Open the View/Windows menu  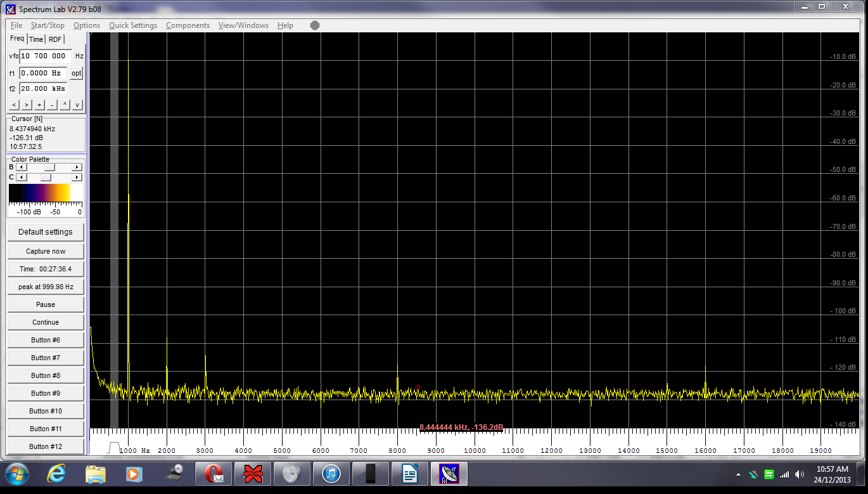click(x=243, y=25)
